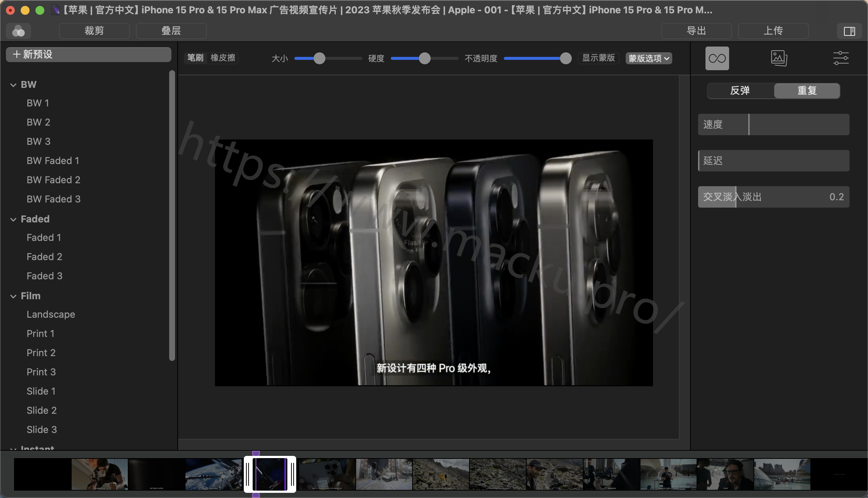Adjust the 硬度 hardness slider
This screenshot has height=498, width=868.
[x=424, y=58]
